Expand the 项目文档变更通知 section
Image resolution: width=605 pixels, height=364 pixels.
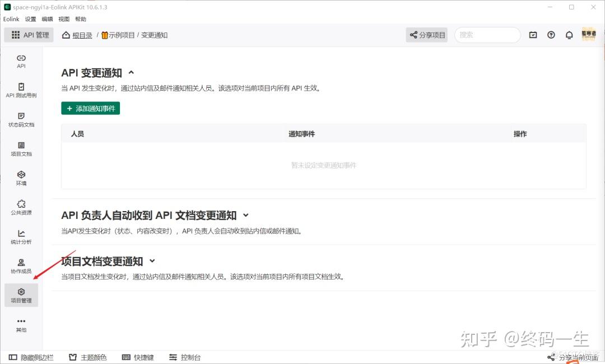click(152, 261)
